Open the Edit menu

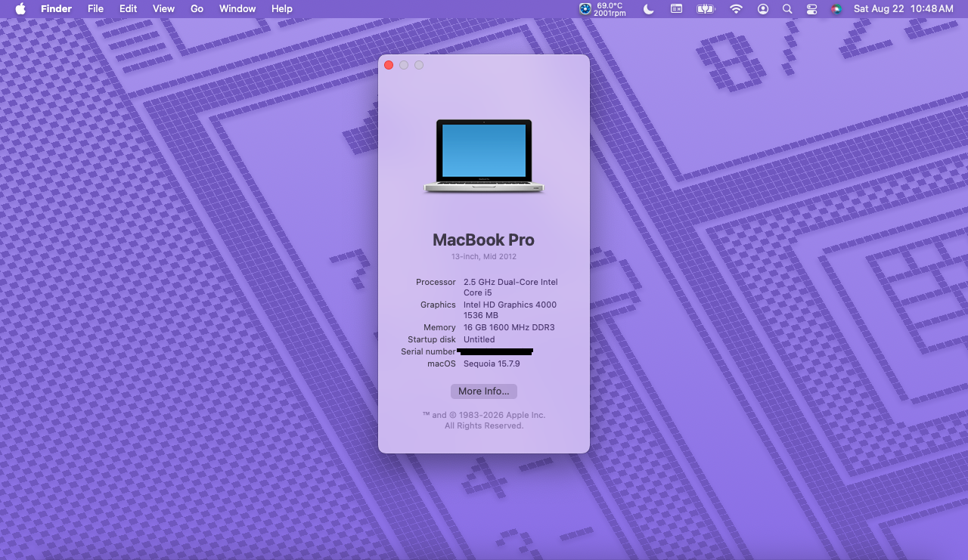[x=129, y=9]
